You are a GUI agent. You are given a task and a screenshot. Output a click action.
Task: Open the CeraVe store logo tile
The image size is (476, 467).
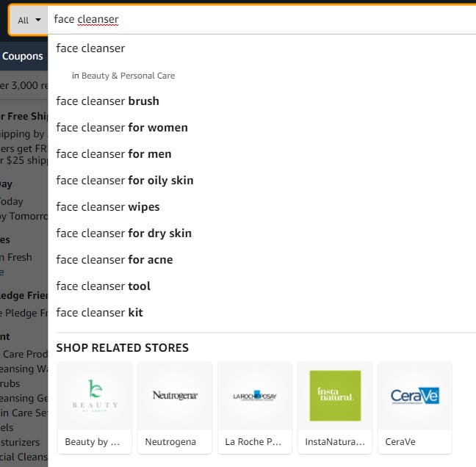click(415, 395)
